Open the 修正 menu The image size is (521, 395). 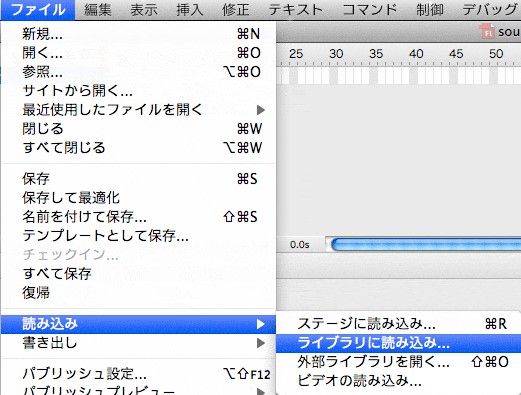236,10
